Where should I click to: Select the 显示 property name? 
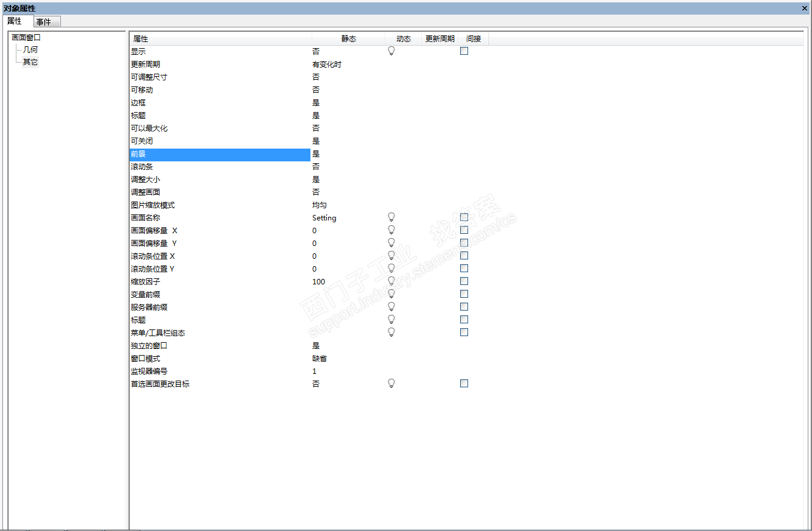tap(138, 52)
